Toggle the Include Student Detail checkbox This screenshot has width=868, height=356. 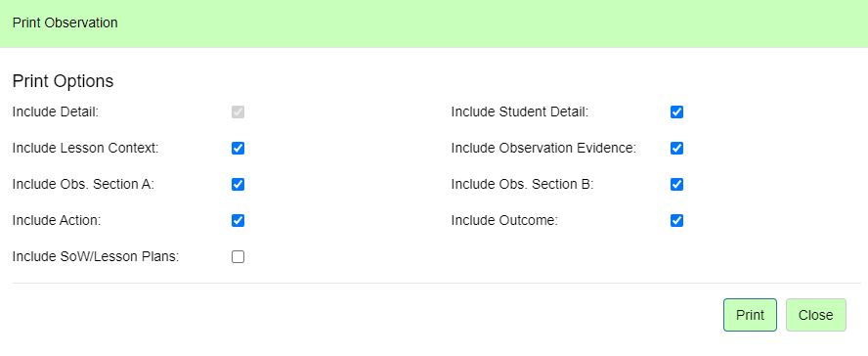coord(676,111)
